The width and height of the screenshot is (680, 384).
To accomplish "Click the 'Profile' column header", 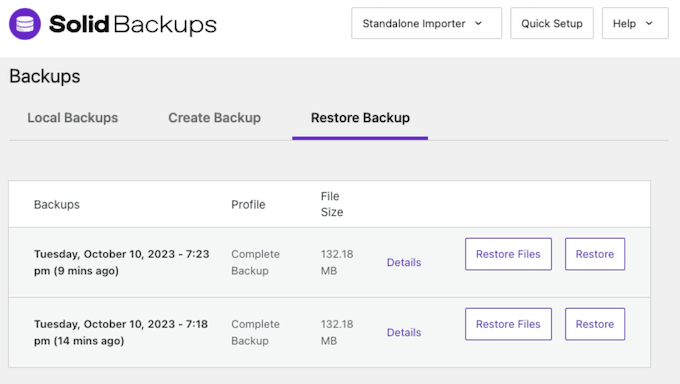I will 248,204.
